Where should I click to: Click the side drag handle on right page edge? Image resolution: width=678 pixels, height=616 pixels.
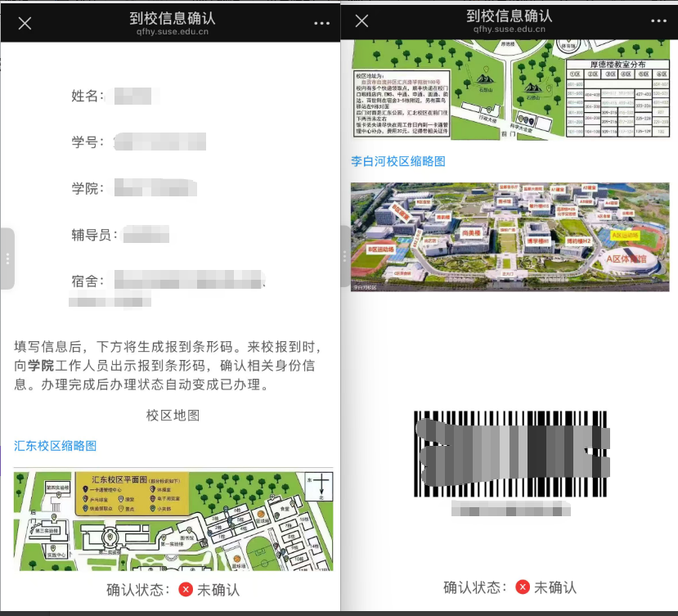click(344, 256)
